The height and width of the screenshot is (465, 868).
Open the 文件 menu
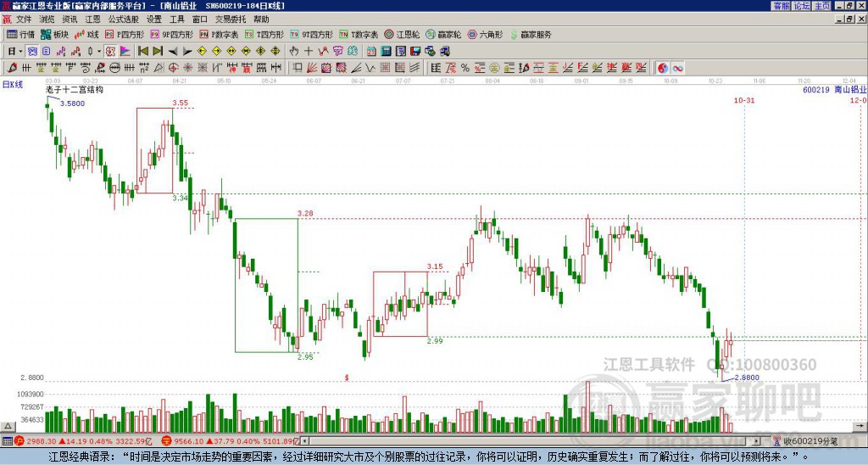(x=23, y=20)
